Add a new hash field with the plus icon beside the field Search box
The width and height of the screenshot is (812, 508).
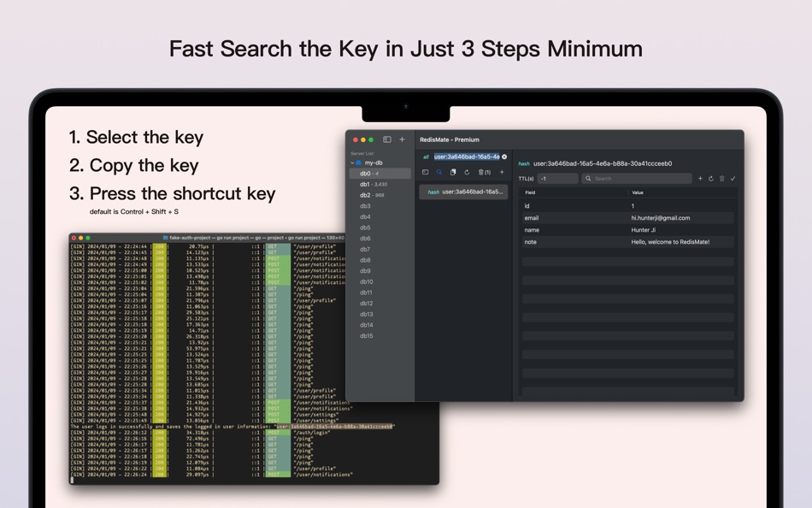point(700,179)
